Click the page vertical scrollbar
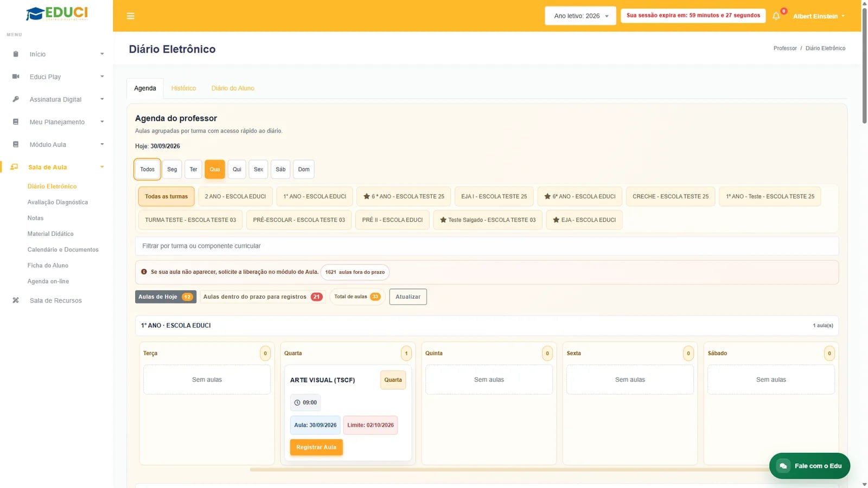 864,65
